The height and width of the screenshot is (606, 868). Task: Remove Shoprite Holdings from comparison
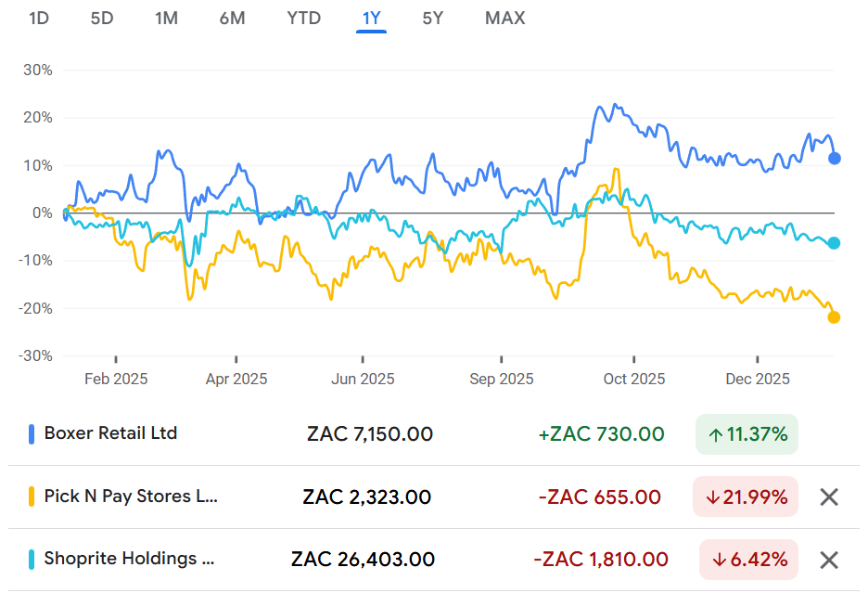coord(829,560)
